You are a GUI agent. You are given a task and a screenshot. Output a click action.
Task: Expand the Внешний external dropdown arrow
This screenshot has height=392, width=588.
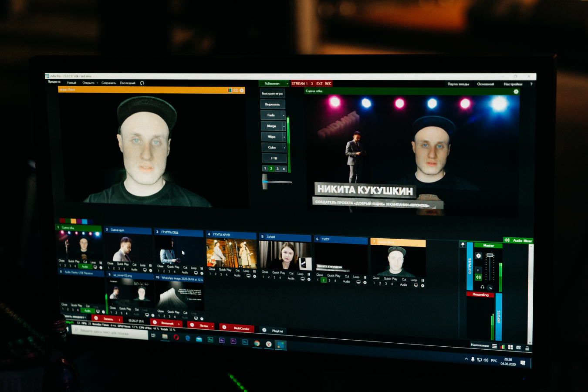pyautogui.click(x=179, y=324)
